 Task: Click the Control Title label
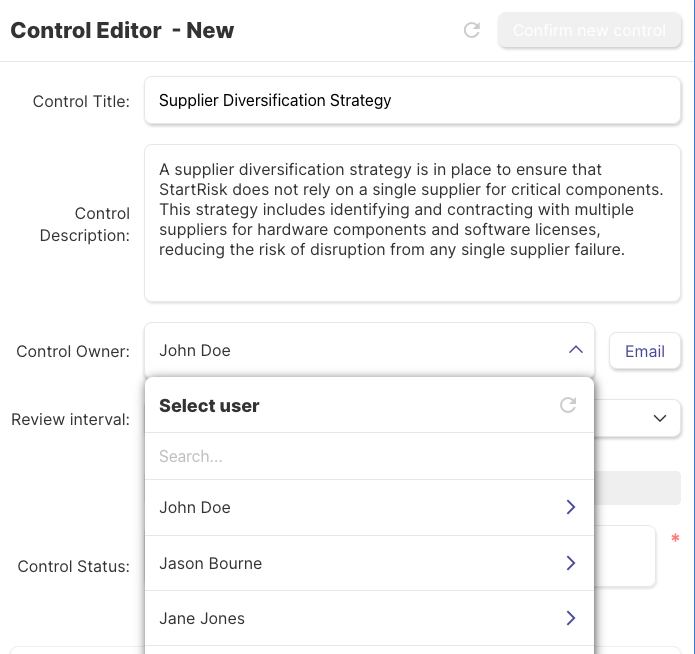tap(81, 101)
